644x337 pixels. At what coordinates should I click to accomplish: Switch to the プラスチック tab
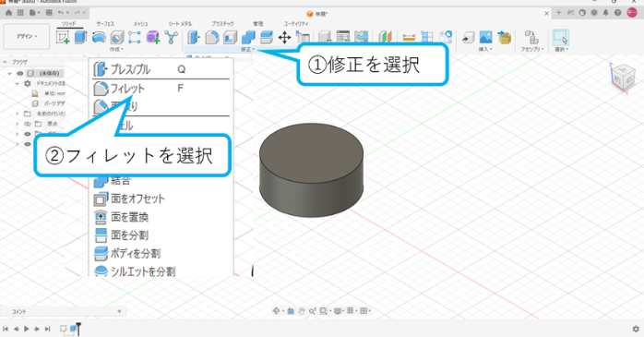coord(222,24)
